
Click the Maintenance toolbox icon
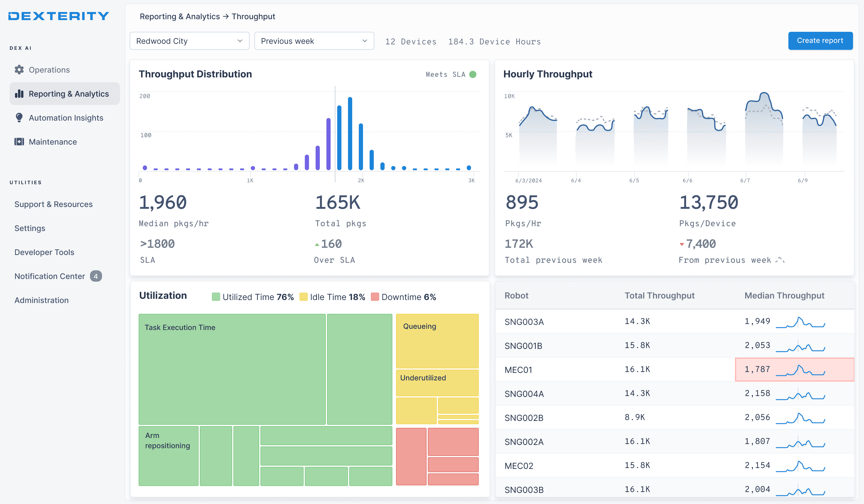coord(19,142)
